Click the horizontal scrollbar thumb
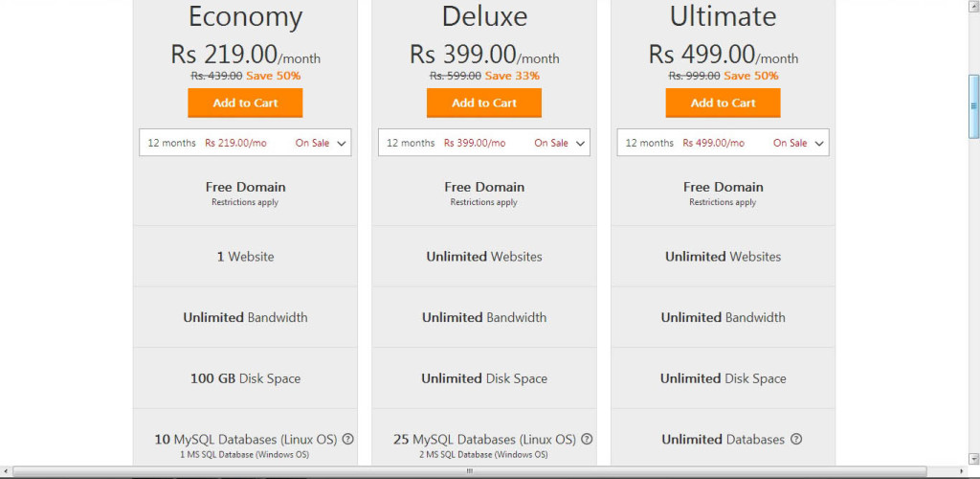 [469, 471]
